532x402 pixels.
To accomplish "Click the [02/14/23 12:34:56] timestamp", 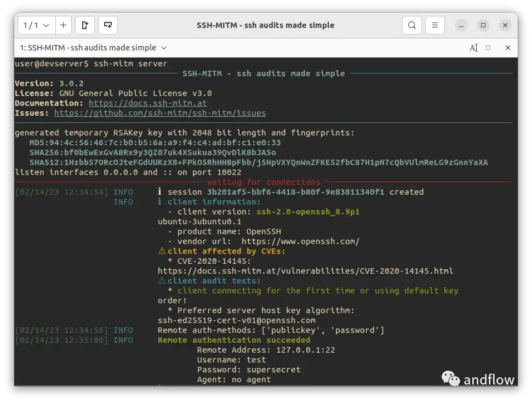I will (61, 330).
